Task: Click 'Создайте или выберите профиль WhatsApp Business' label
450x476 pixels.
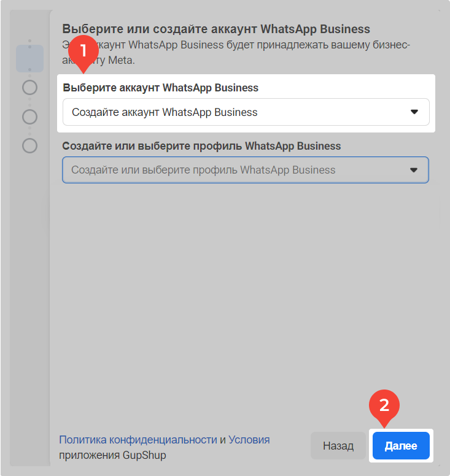Action: (x=201, y=146)
